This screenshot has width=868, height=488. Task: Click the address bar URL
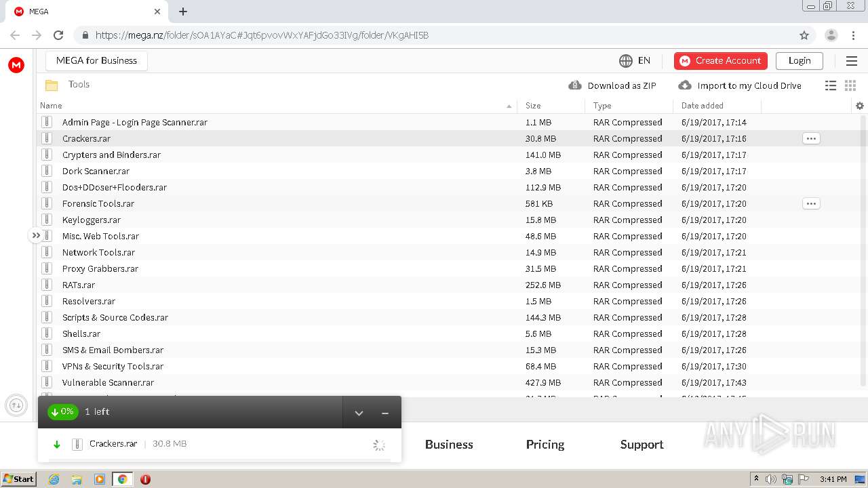(262, 35)
